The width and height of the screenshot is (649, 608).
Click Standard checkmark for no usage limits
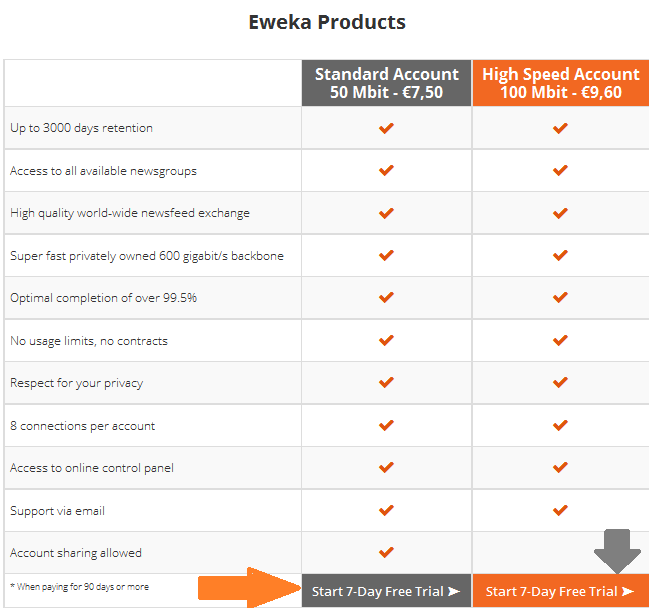(x=386, y=340)
